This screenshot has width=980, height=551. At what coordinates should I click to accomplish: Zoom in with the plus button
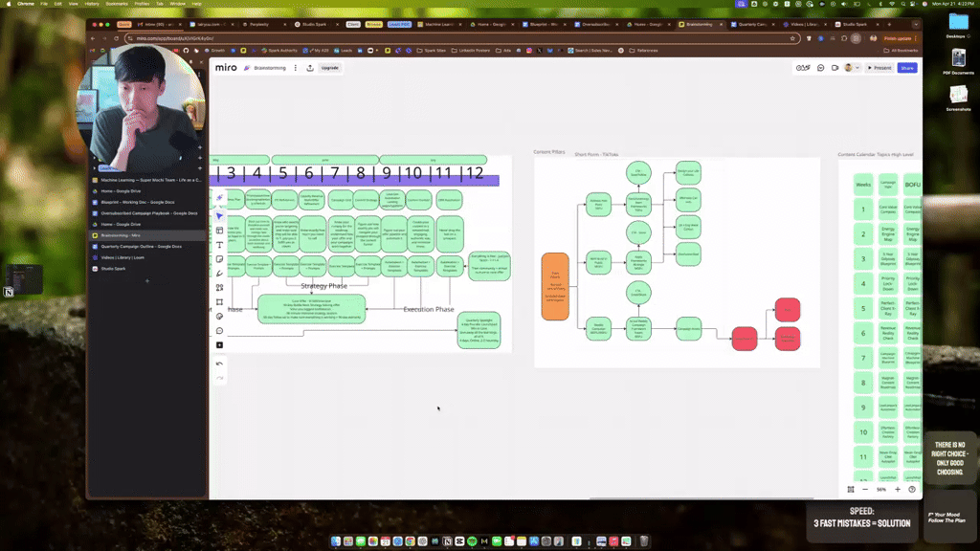coord(898,489)
